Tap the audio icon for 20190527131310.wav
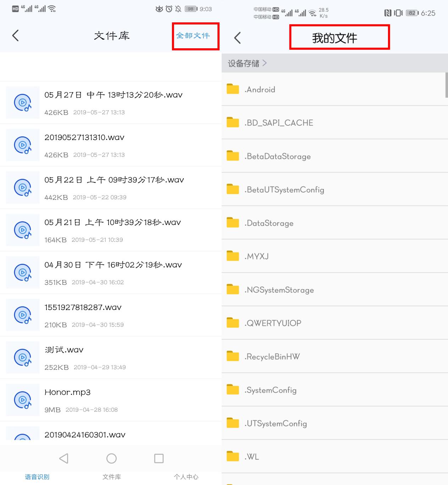448x485 pixels. (x=22, y=145)
